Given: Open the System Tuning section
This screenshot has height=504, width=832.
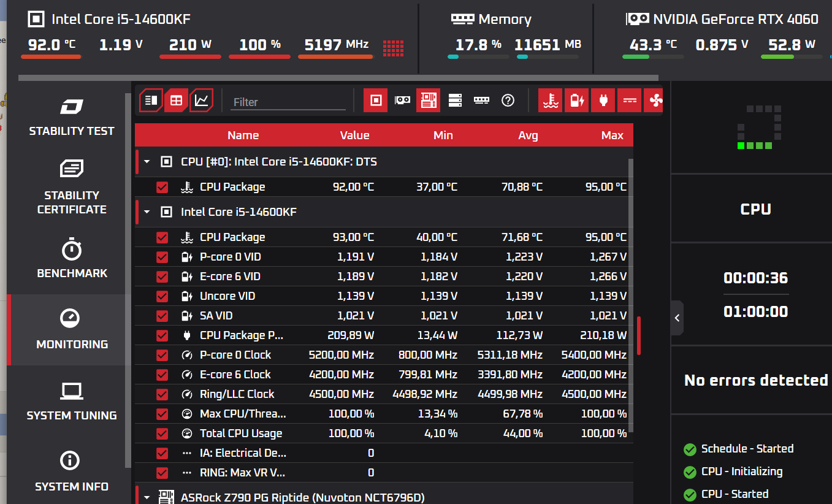Looking at the screenshot, I should [71, 401].
